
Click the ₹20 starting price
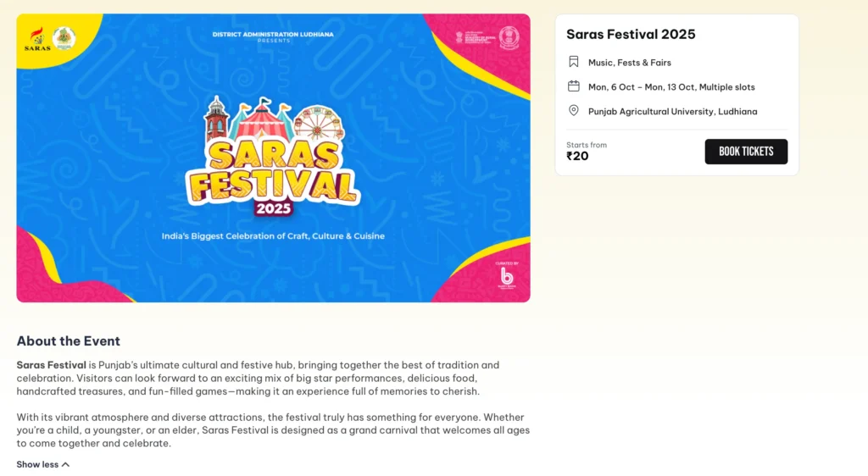[577, 156]
